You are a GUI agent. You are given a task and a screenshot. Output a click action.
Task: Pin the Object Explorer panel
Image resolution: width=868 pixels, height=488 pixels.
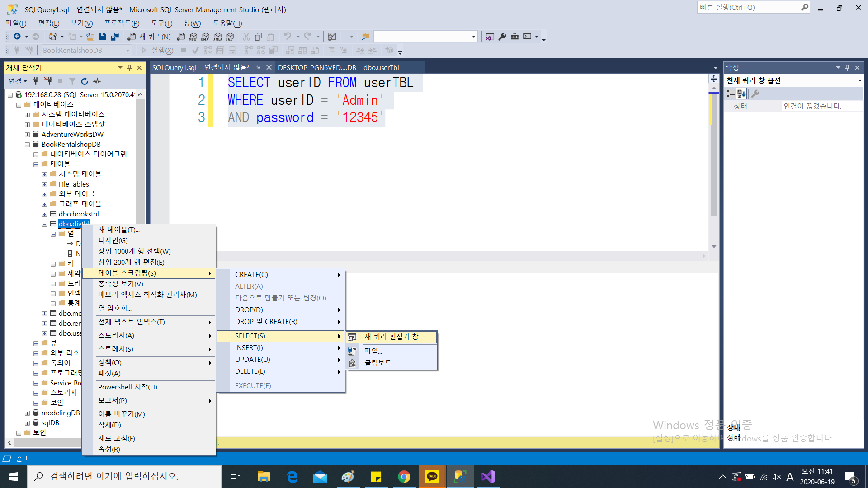130,68
